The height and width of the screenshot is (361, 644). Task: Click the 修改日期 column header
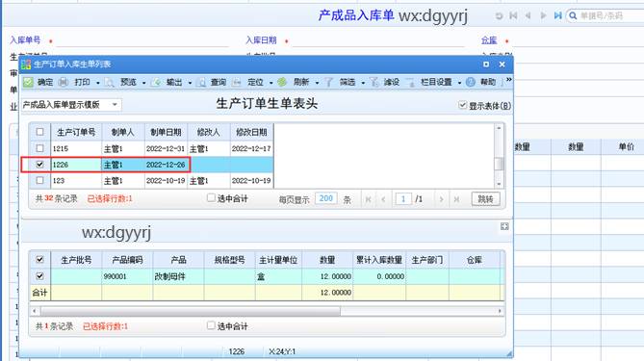pos(251,132)
